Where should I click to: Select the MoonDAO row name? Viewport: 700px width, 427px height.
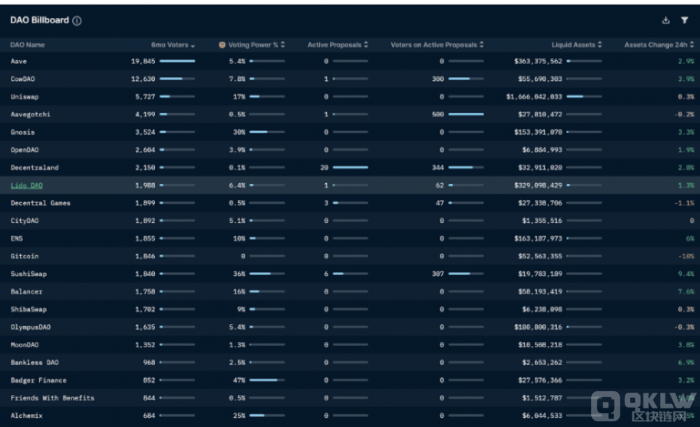click(25, 345)
